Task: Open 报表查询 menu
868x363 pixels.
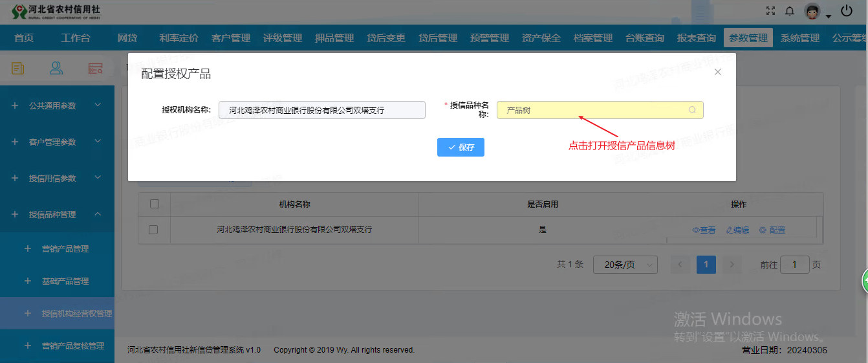Action: click(697, 38)
